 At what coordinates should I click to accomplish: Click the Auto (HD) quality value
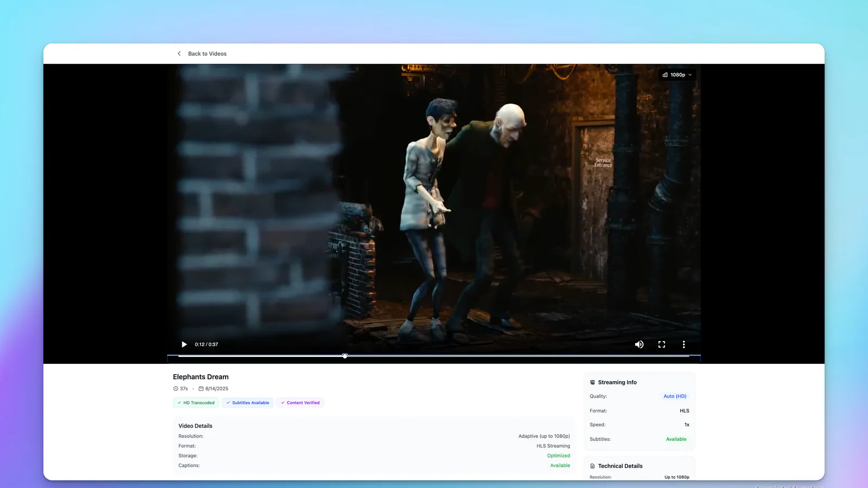coord(675,396)
